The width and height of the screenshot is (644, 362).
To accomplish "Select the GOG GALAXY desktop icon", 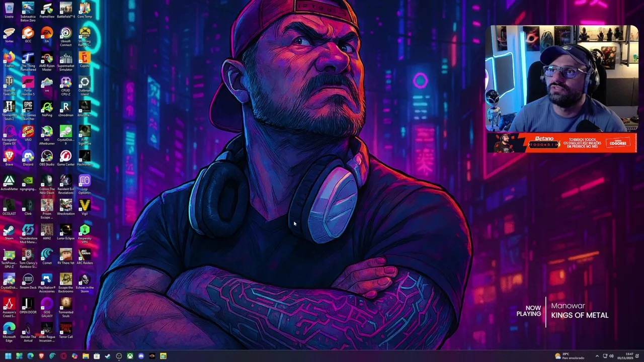I will tap(47, 307).
